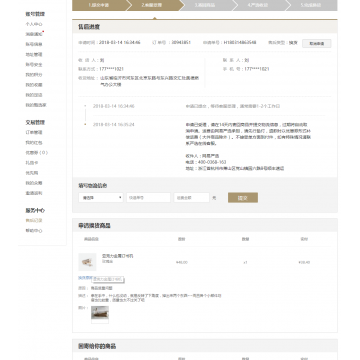Open the courier company 请选择 dropdown
This screenshot has height=360, width=360.
click(x=101, y=198)
